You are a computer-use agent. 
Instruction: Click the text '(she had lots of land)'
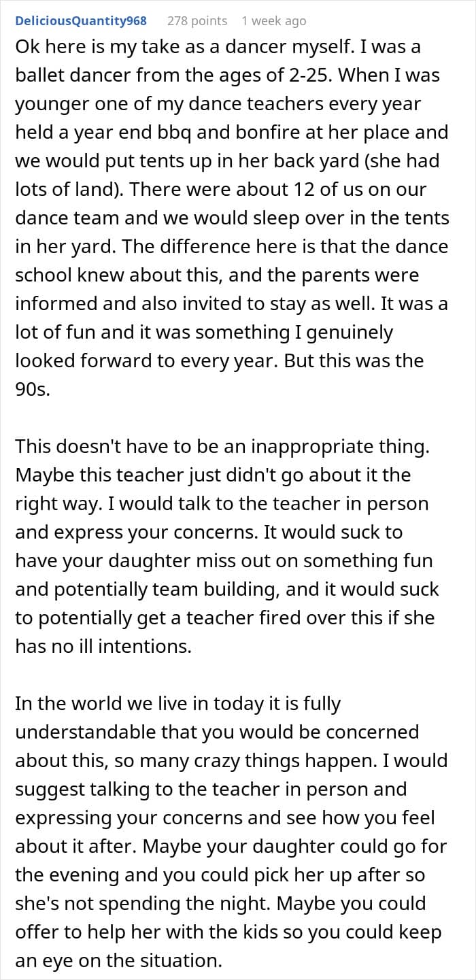(226, 175)
